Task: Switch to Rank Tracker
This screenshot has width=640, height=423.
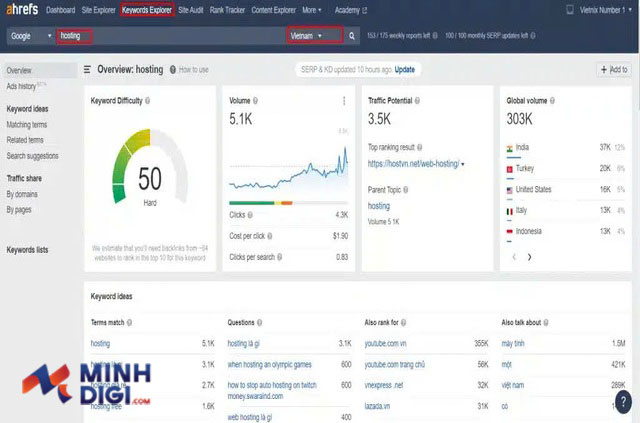Action: tap(227, 10)
